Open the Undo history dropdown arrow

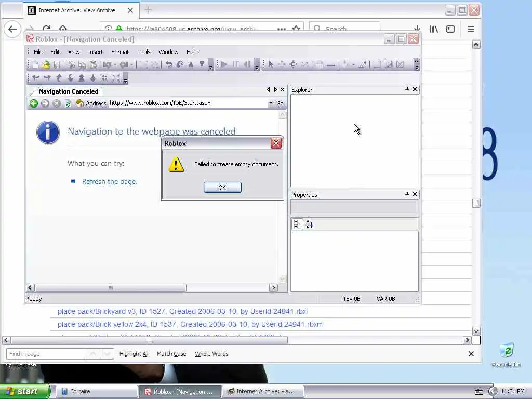(x=115, y=64)
